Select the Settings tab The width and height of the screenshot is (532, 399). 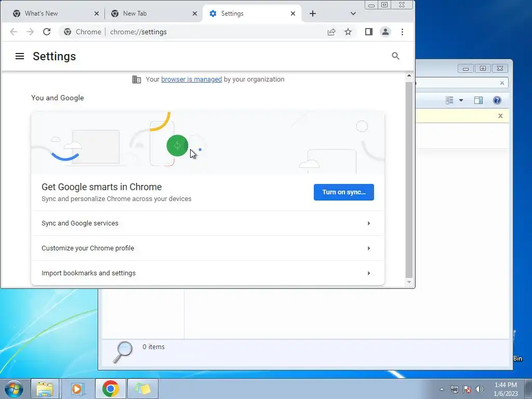(x=252, y=14)
